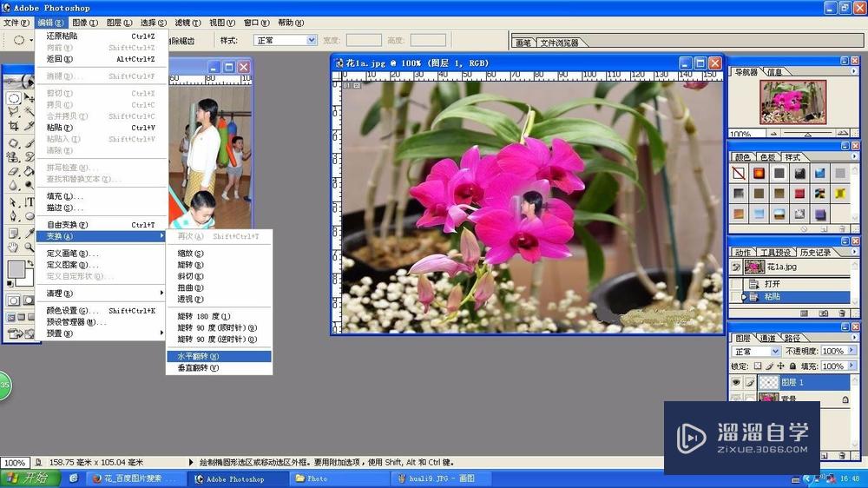Expand the 清理 submenu in Edit menu
Viewport: 868px width, 488px height.
[102, 293]
